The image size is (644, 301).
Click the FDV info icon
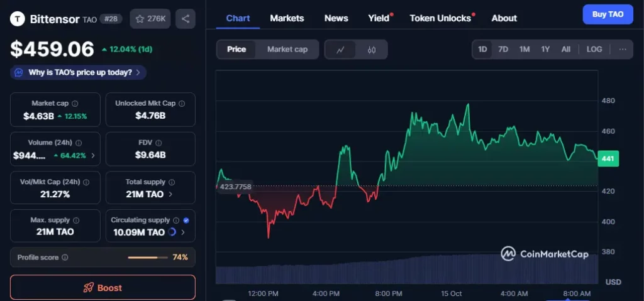coord(160,143)
